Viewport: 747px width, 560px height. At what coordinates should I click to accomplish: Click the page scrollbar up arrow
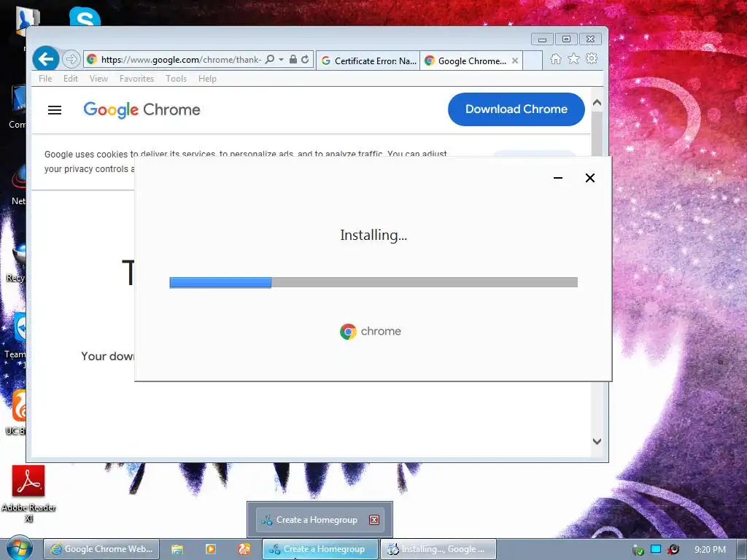(597, 103)
